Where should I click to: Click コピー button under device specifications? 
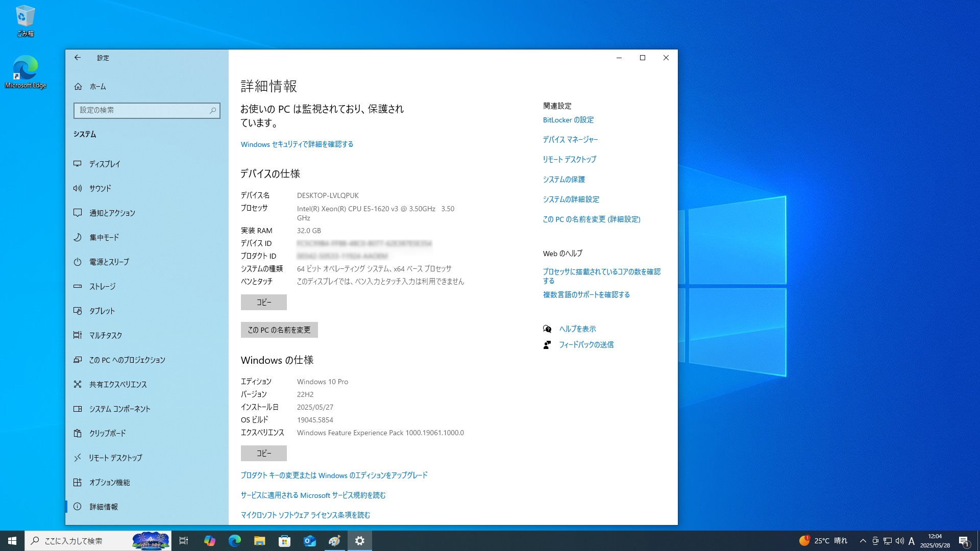[264, 302]
